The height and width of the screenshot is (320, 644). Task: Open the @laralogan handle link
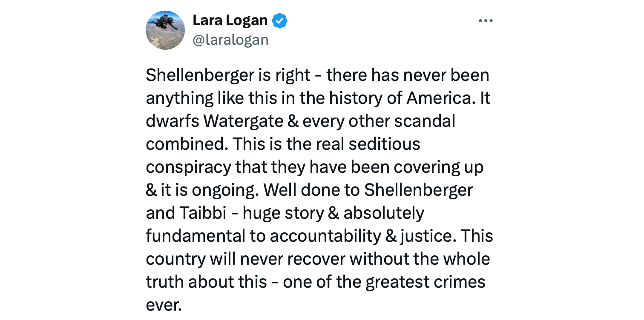click(230, 40)
